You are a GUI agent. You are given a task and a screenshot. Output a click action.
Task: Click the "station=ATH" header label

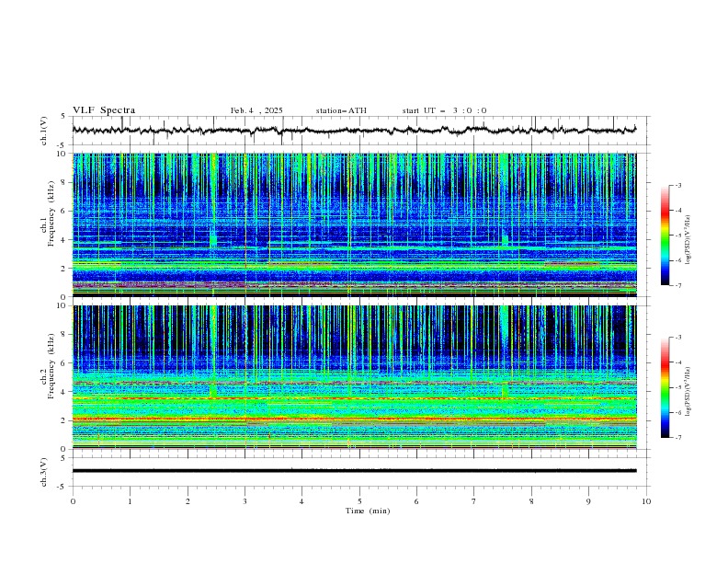tap(341, 110)
